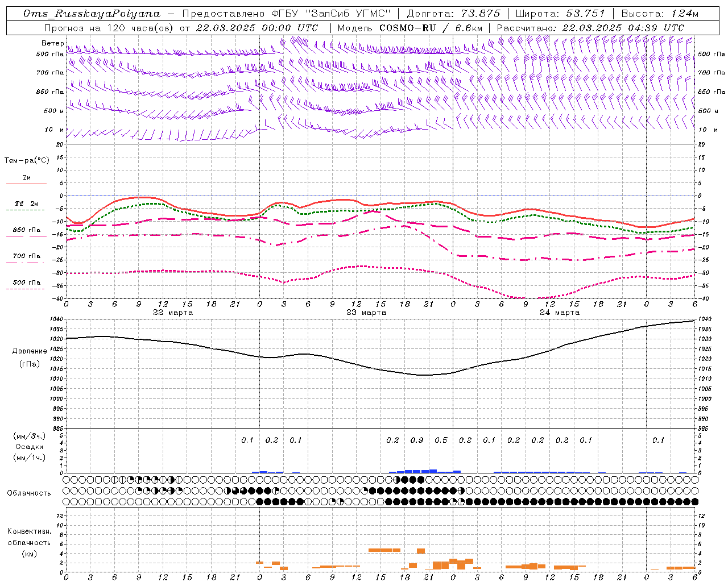Image resolution: width=728 pixels, height=582 pixels.
Task: Click the Td 2м dew point legend entry
Action: pyautogui.click(x=26, y=203)
